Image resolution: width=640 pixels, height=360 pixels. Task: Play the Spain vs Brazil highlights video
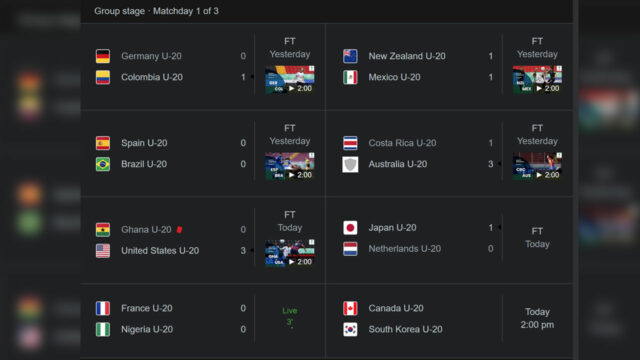(x=290, y=166)
